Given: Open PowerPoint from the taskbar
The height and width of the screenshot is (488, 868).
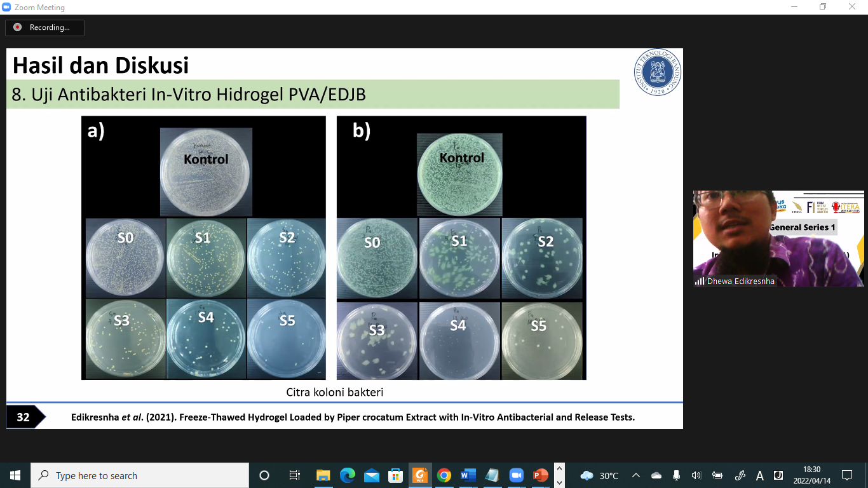Looking at the screenshot, I should pyautogui.click(x=540, y=475).
